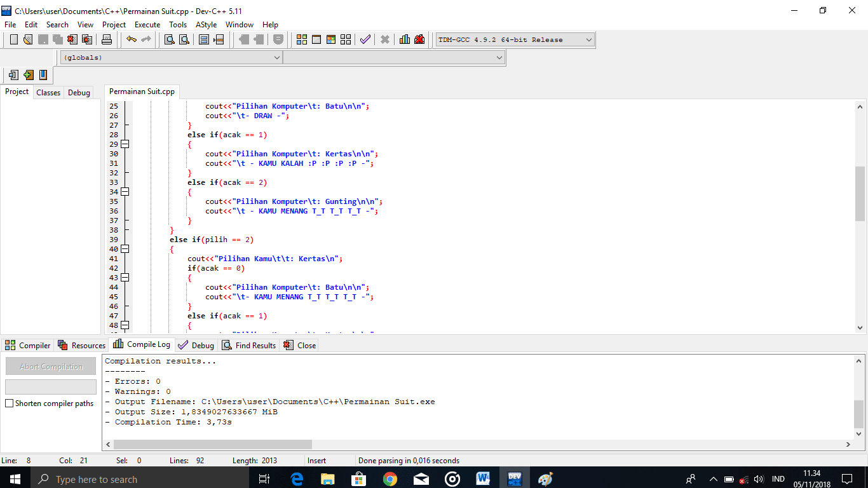Collapse the code fold at line 29
This screenshot has height=488, width=868.
pos(125,144)
